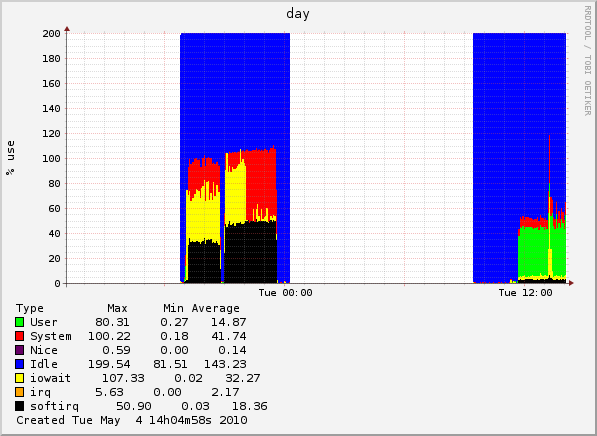Click the red arrow at x-axis end

click(x=571, y=283)
